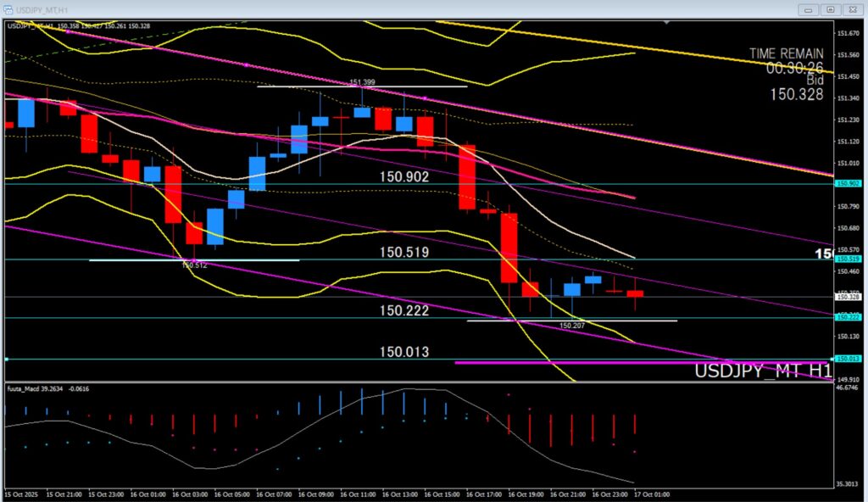Click the 17 Oct 01:00 time axis label
Screen dimensions: 868x502
pyautogui.click(x=650, y=494)
